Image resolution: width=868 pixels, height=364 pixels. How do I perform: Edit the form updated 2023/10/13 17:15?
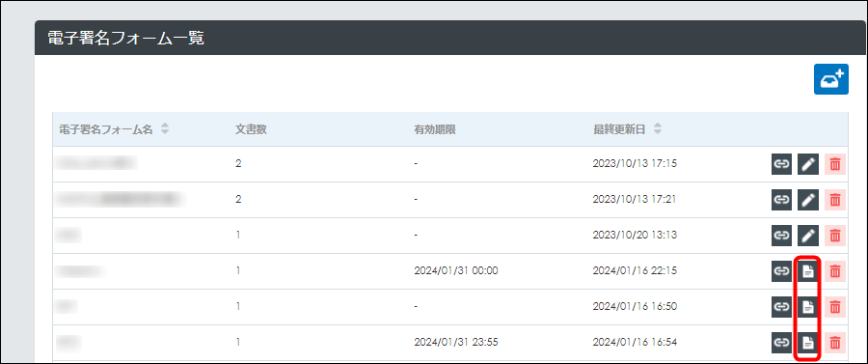[808, 164]
